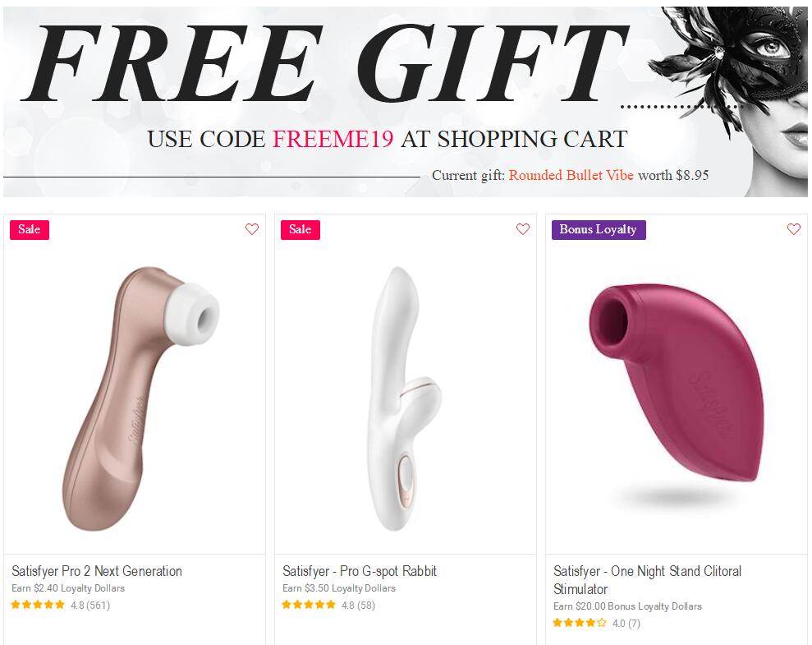Screen dimensions: 812x645
Task: Open One Night Stand Clitoral Stimulator title
Action: (647, 580)
